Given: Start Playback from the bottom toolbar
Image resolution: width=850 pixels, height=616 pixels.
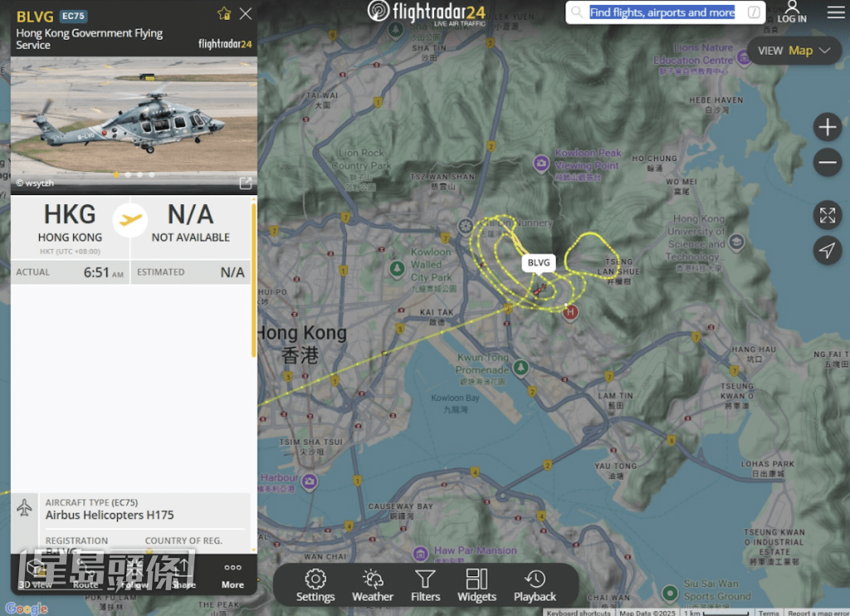Looking at the screenshot, I should coord(535,584).
